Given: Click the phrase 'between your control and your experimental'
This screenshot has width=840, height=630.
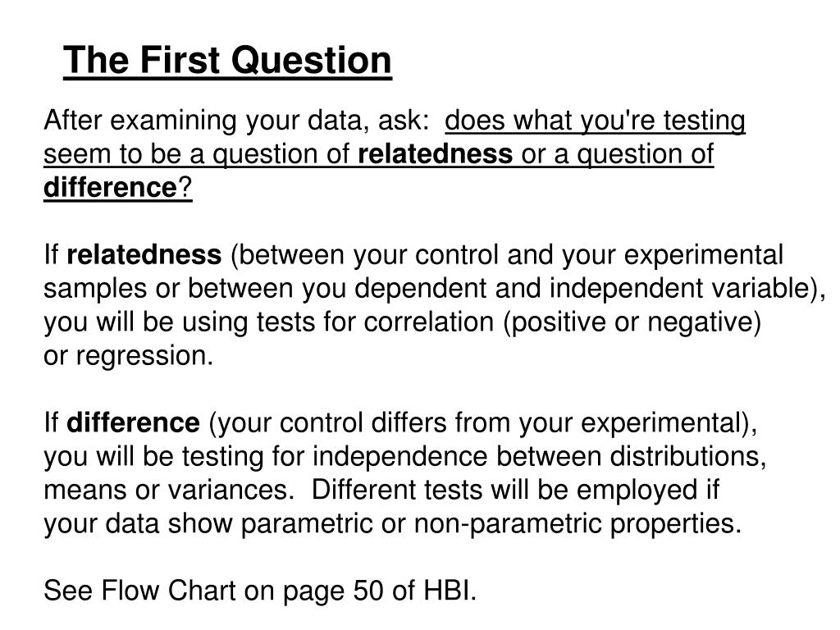Looking at the screenshot, I should 510,256.
